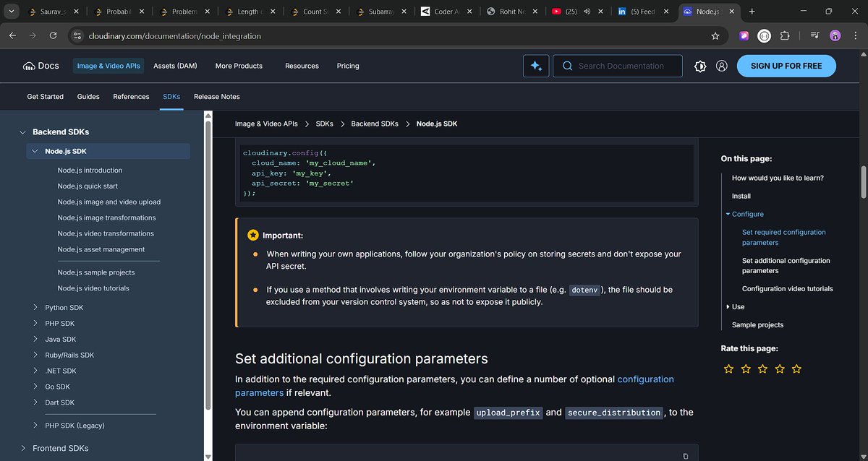Follow the configuration parameters link
868x461 pixels.
454,386
